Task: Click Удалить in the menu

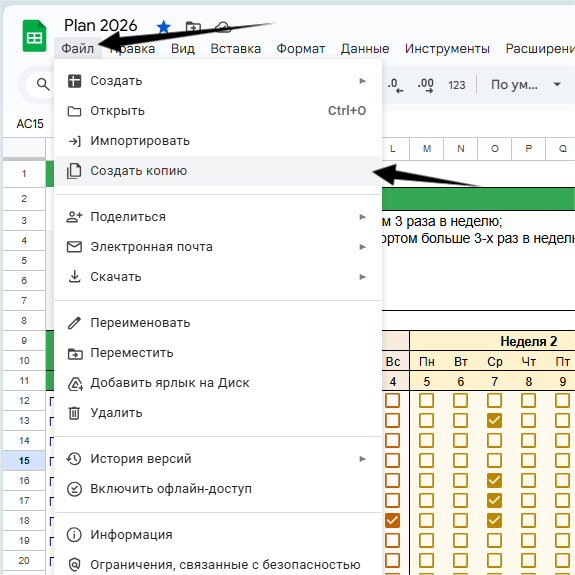Action: coord(218,413)
